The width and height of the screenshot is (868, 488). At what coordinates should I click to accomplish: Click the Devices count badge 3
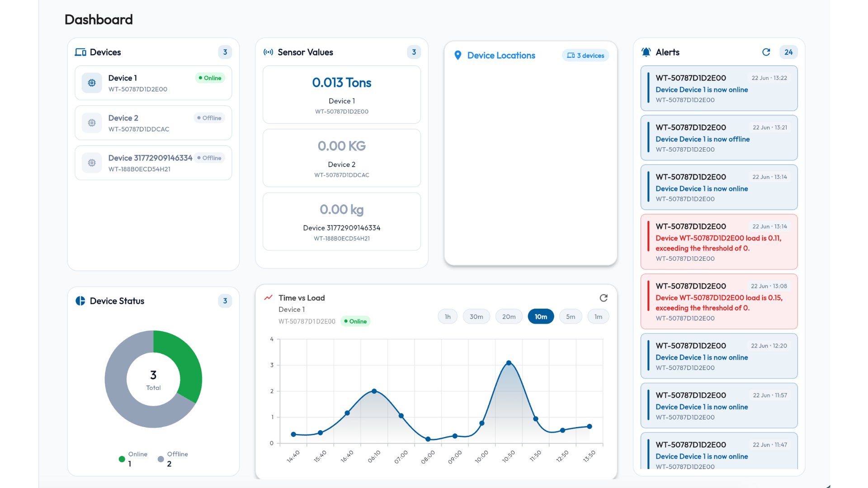click(225, 52)
